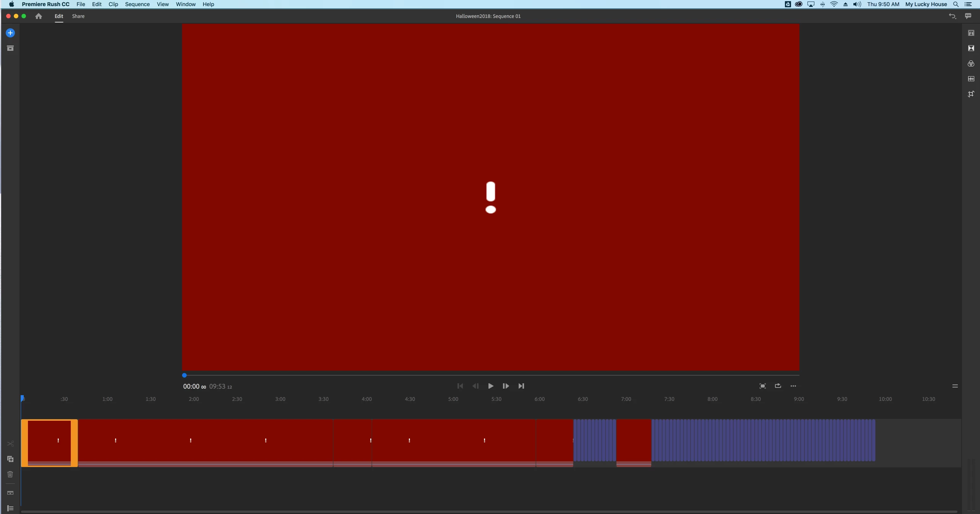Toggle loop playback button

coord(778,386)
